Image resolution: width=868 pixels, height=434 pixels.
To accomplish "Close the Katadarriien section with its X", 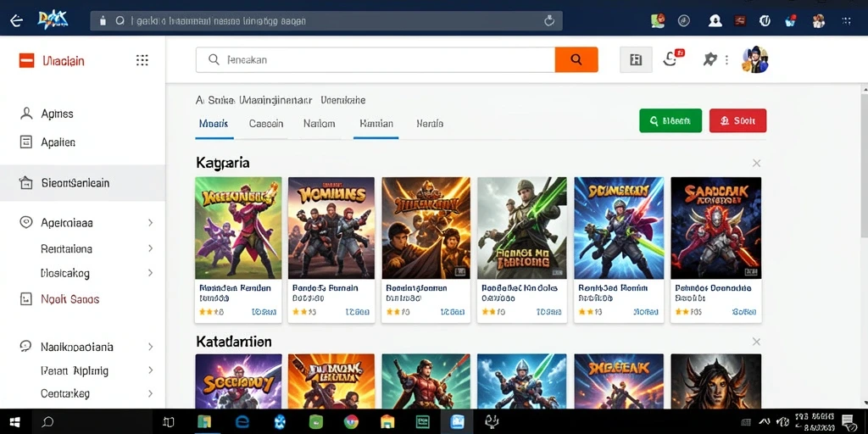I will pyautogui.click(x=757, y=342).
